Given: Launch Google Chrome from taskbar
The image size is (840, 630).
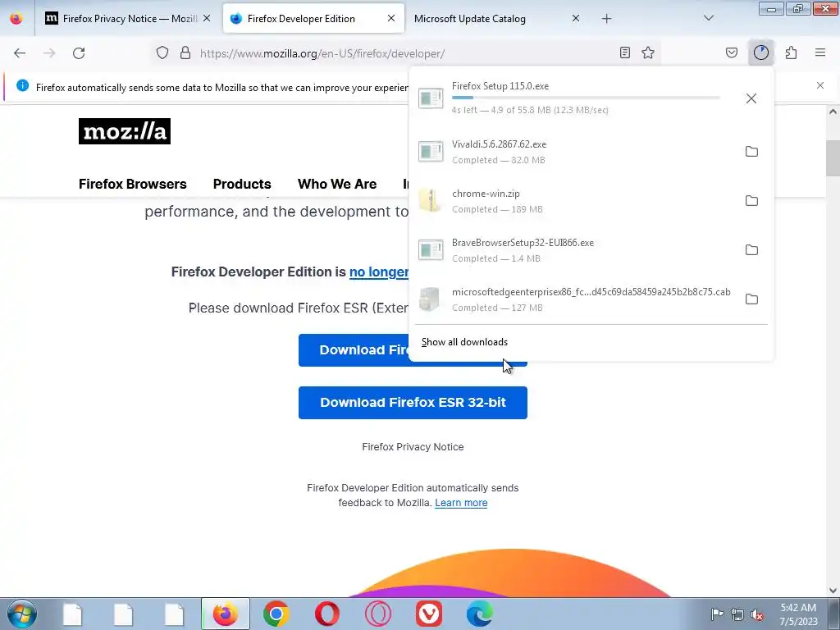Looking at the screenshot, I should (276, 614).
